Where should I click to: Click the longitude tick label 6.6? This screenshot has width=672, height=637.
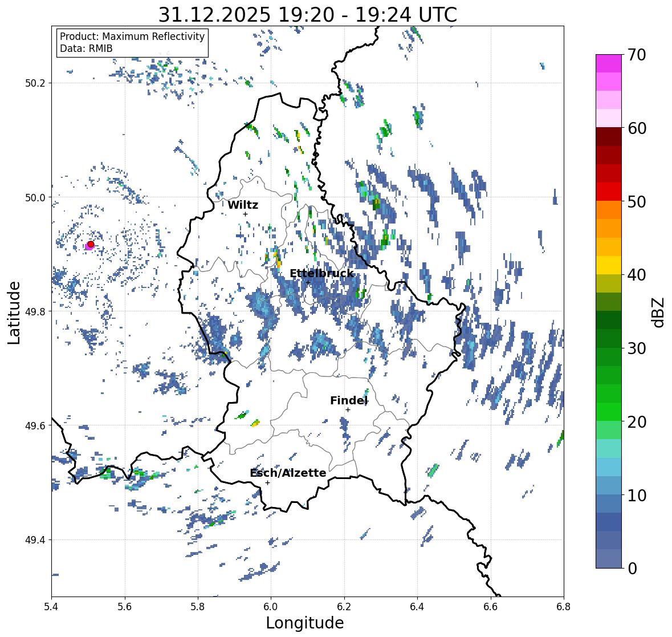coord(491,607)
